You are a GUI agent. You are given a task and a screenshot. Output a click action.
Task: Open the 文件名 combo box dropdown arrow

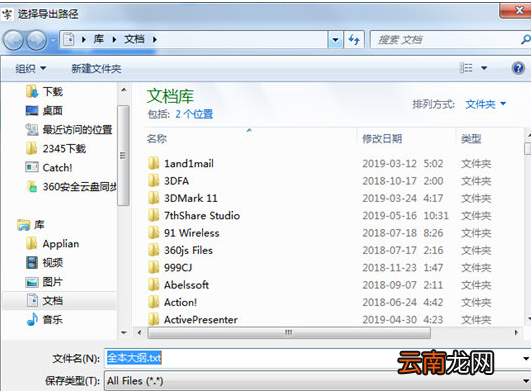(526, 358)
